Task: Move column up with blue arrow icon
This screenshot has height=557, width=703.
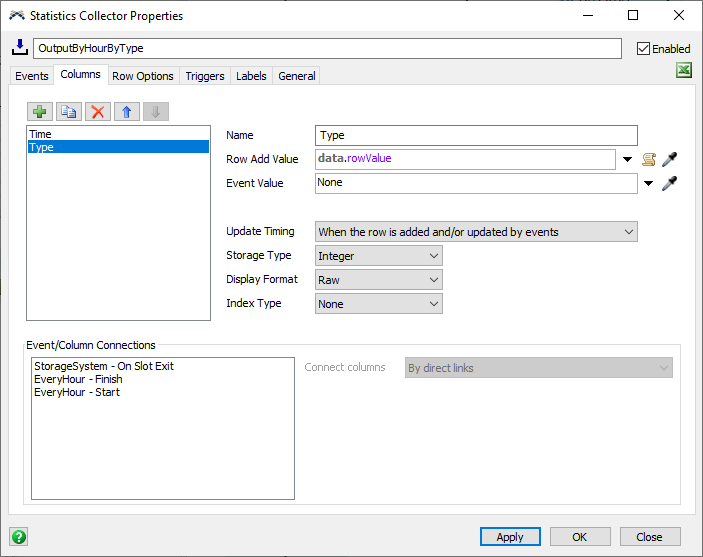Action: click(x=127, y=112)
